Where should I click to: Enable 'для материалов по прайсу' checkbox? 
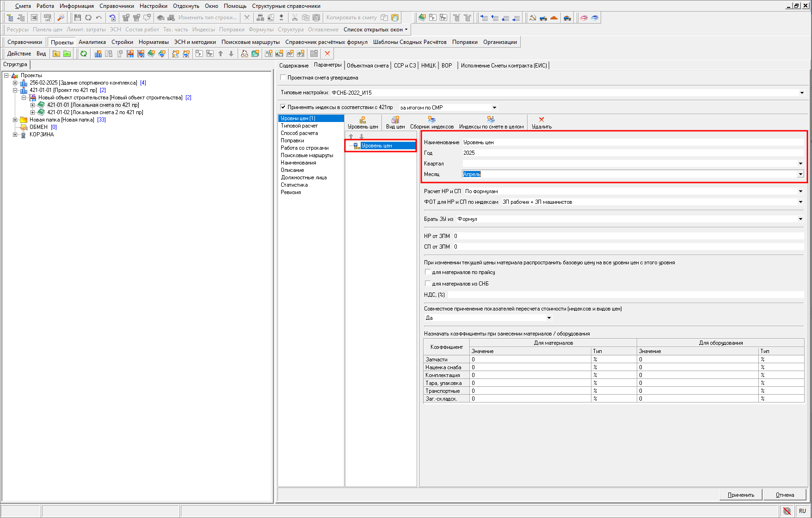tap(428, 272)
